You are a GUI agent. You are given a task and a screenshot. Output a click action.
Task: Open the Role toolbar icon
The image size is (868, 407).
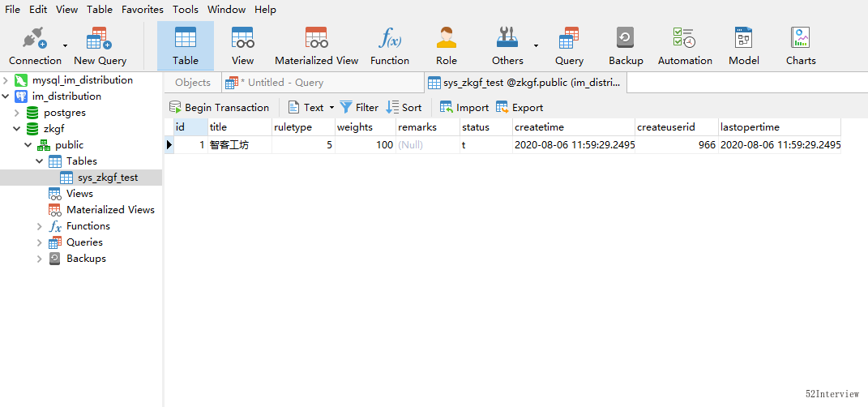click(x=447, y=46)
